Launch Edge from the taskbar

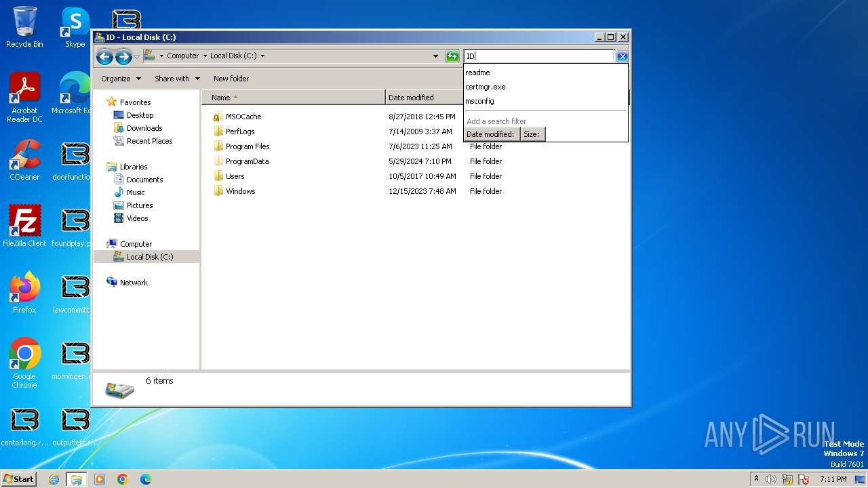146,479
